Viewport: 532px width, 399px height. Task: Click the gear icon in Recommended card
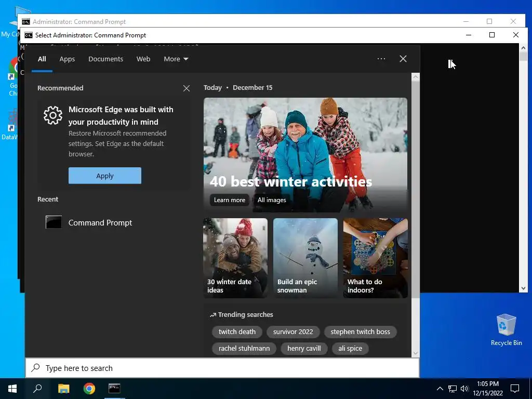(53, 115)
